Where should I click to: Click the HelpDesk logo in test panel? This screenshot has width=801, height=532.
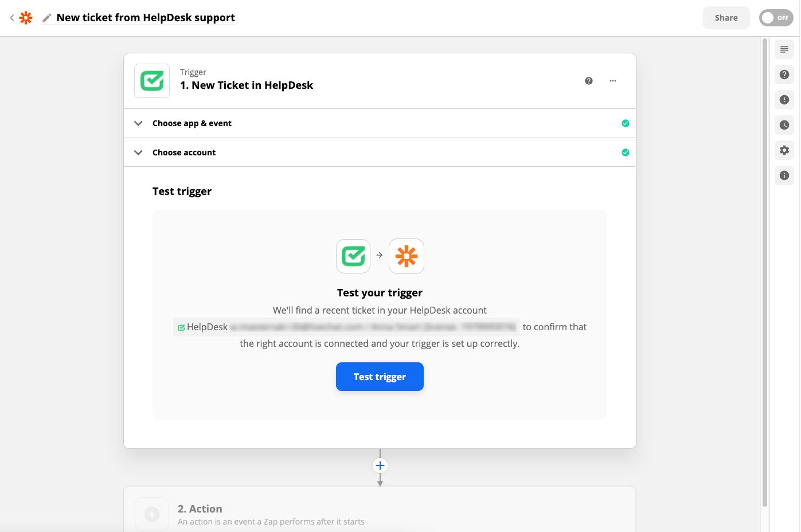tap(353, 256)
